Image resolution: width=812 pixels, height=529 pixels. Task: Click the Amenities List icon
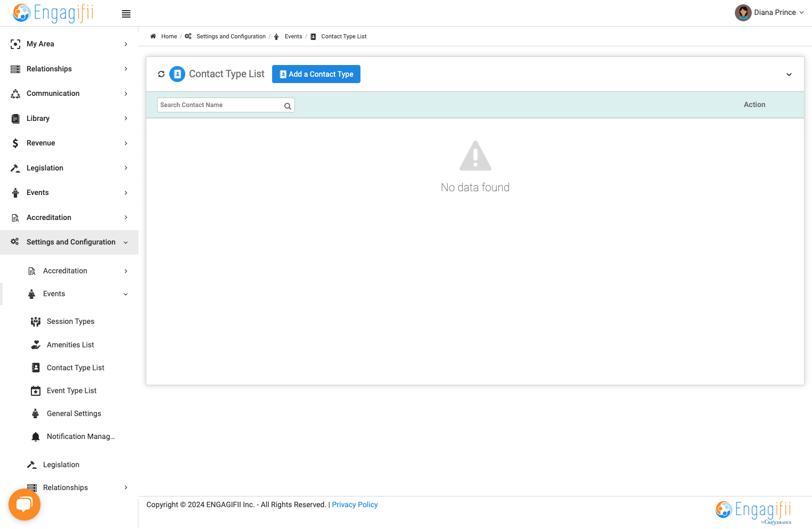[x=36, y=345]
